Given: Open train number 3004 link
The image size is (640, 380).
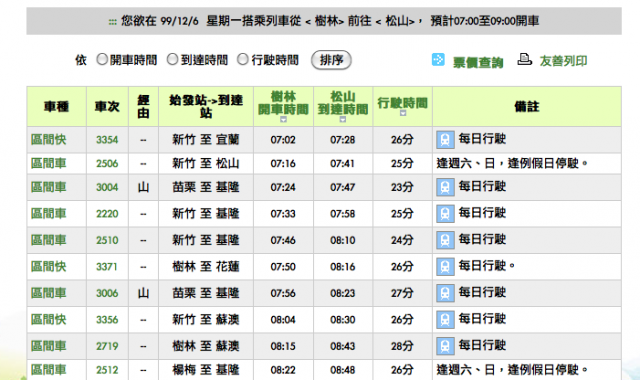Looking at the screenshot, I should pos(107,187).
